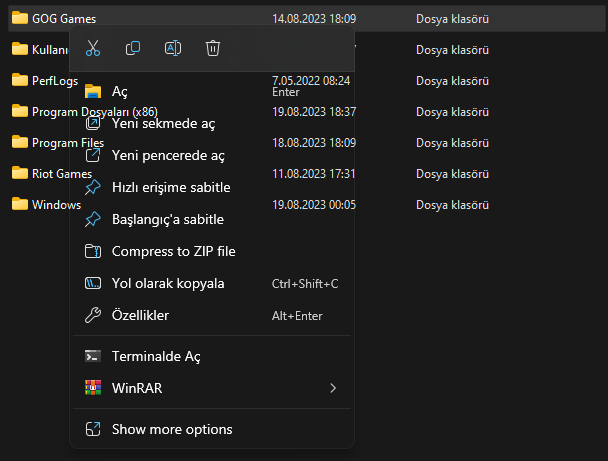Viewport: 608px width, 461px height.
Task: Choose Aç from the context menu
Action: click(x=121, y=92)
